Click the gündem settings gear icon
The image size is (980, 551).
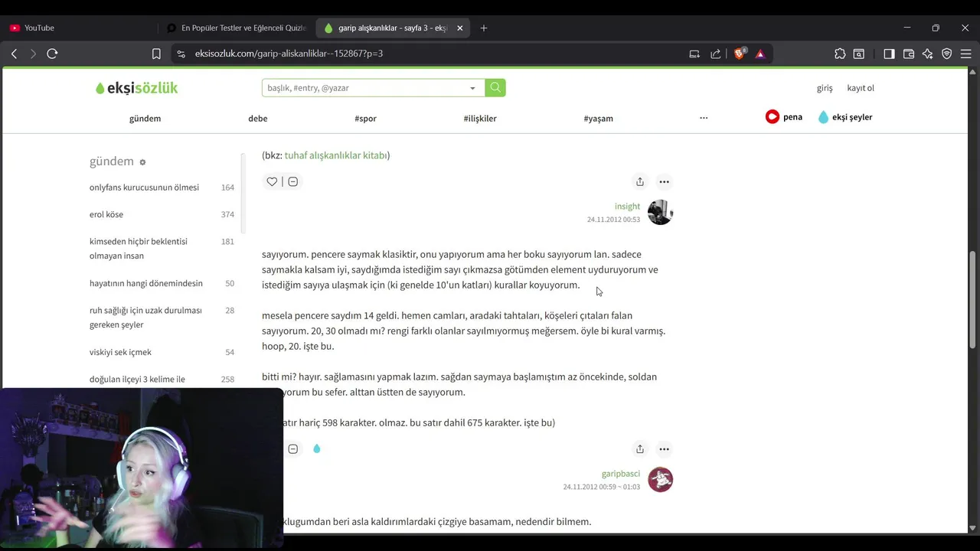142,162
